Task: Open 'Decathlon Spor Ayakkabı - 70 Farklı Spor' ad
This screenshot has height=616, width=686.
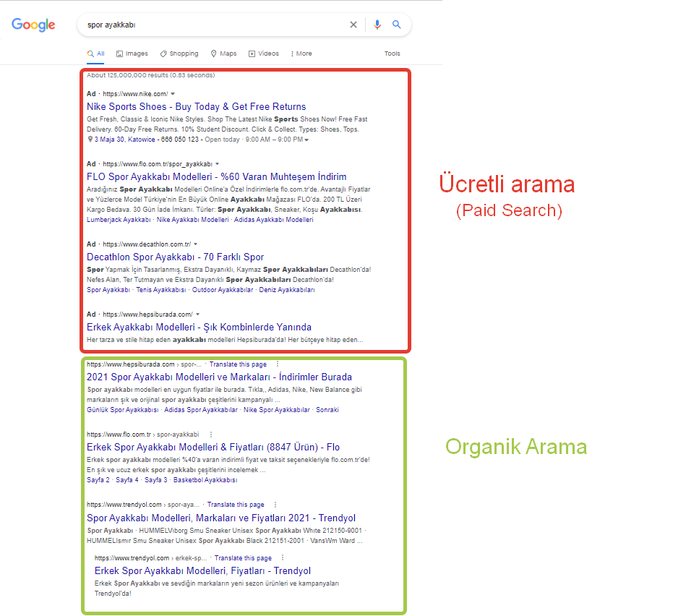Action: (175, 257)
